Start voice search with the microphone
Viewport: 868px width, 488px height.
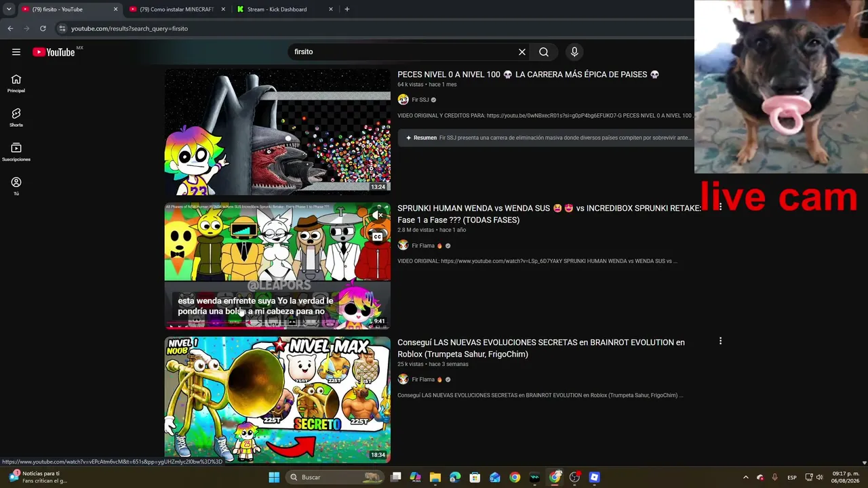[574, 52]
